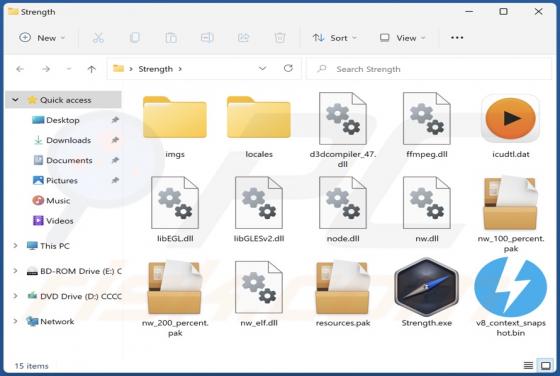Screen dimensions: 560x376
Task: Go up one folder level
Action: [91, 69]
